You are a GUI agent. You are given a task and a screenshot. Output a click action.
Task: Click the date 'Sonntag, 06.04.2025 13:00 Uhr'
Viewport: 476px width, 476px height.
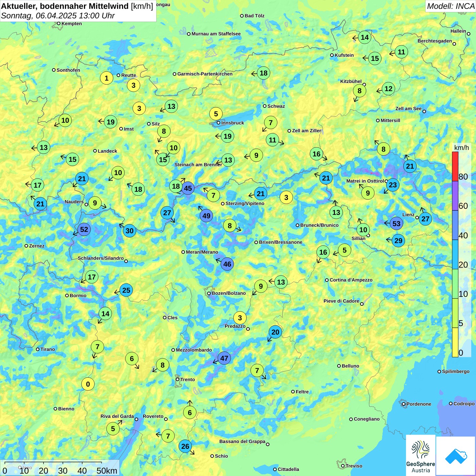click(x=58, y=16)
